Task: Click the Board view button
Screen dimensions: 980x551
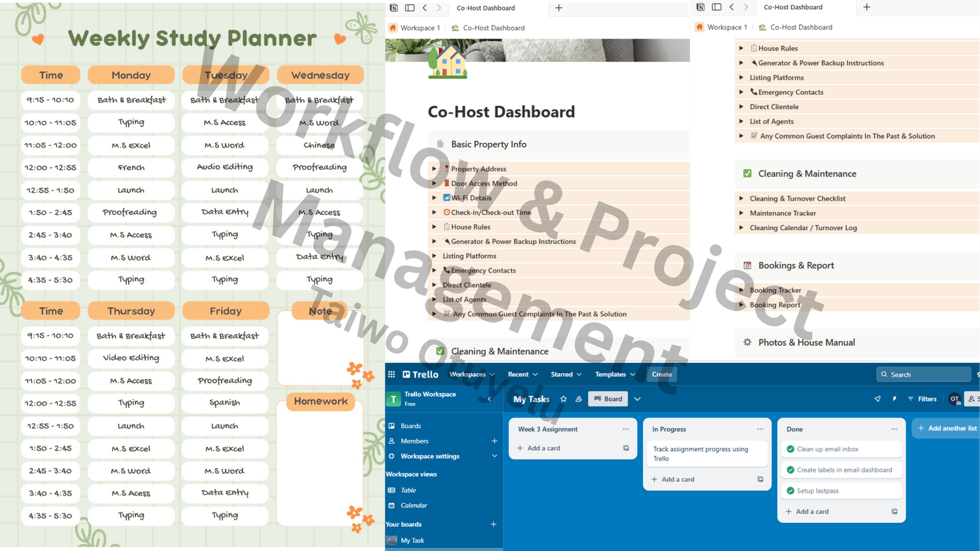Action: [x=608, y=399]
